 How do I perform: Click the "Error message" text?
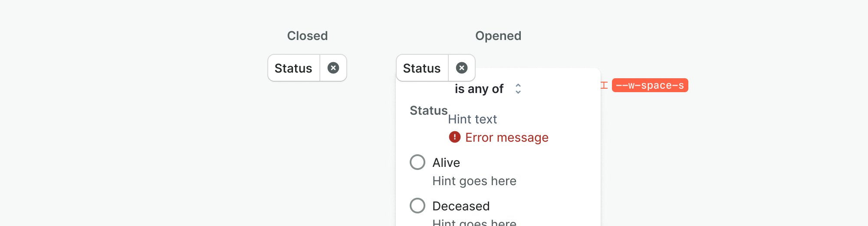pos(506,138)
